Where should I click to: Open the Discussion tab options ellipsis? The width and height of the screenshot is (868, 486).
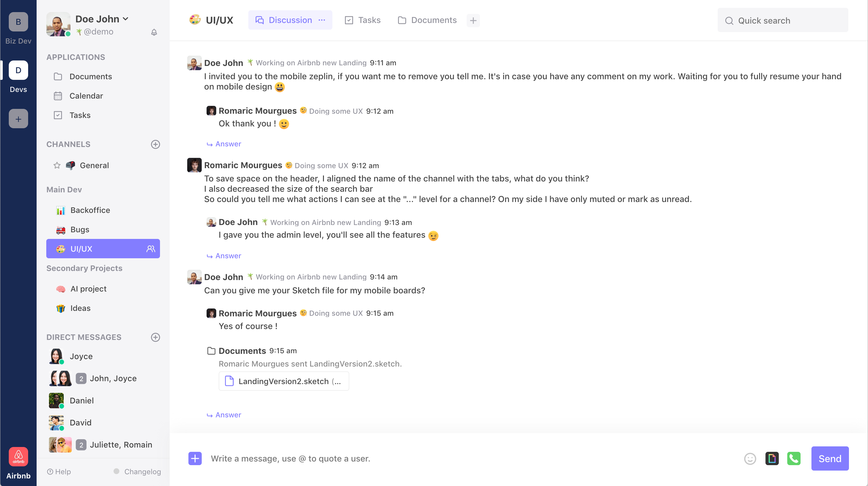[321, 20]
